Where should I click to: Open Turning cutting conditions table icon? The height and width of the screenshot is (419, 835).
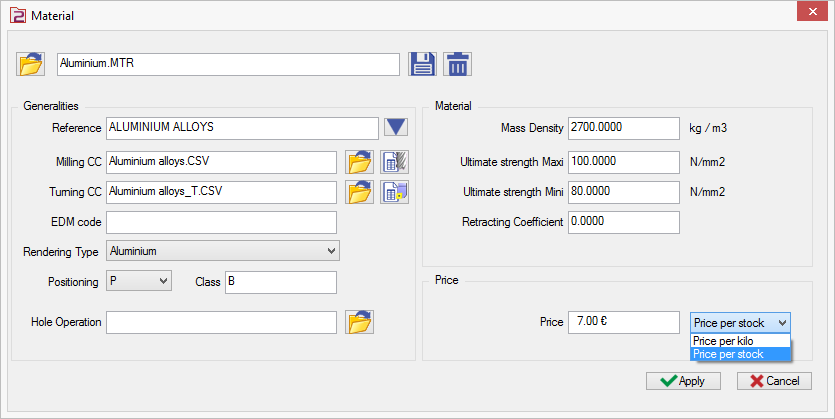pos(394,192)
